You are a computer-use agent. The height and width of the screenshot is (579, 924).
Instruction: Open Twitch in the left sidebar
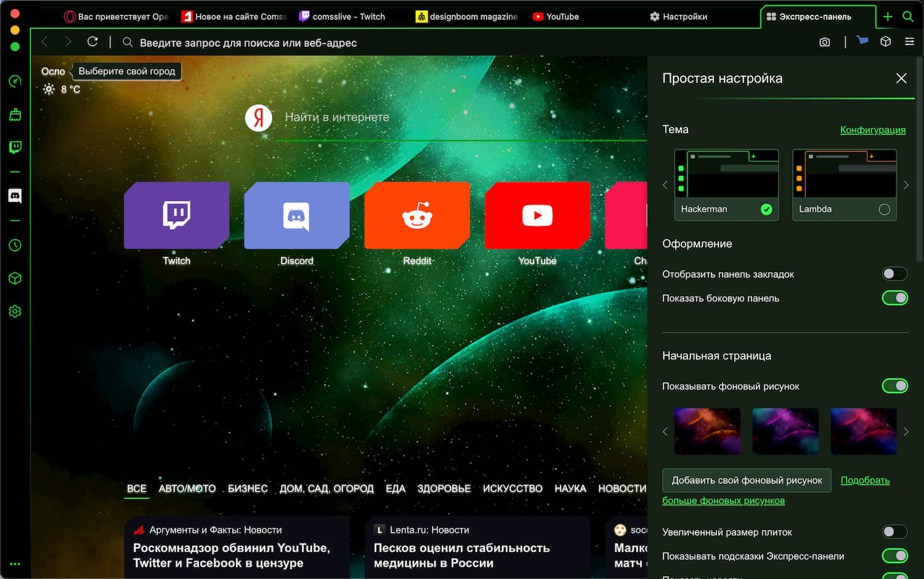(x=15, y=147)
